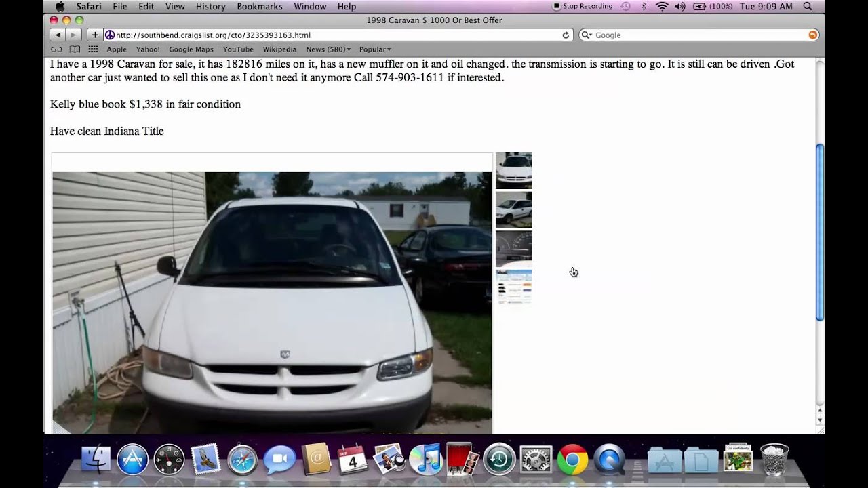Screen dimensions: 868x488
Task: Open the File menu
Action: 120,6
